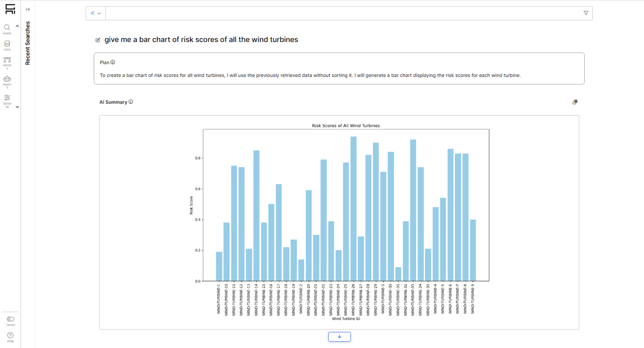Click the filter funnel icon
644x348 pixels.
pyautogui.click(x=586, y=13)
